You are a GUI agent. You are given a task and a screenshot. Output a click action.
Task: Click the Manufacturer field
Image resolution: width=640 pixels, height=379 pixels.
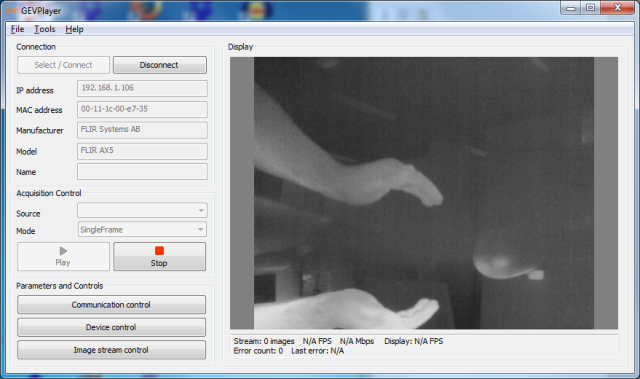pos(142,130)
